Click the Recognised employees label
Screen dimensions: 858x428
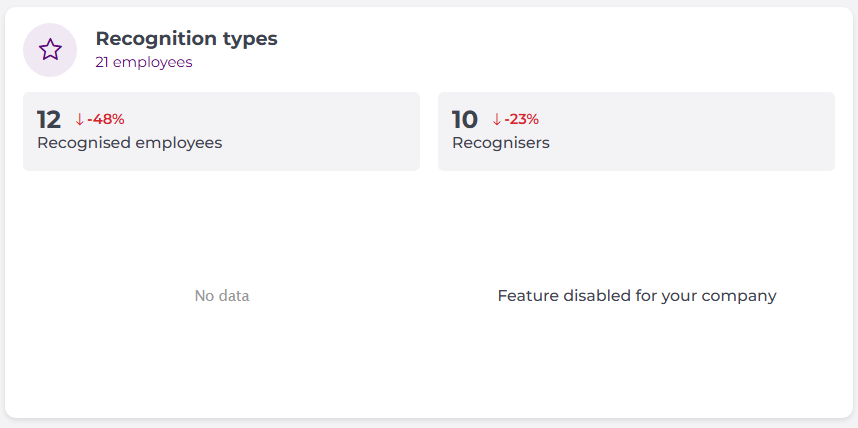130,143
